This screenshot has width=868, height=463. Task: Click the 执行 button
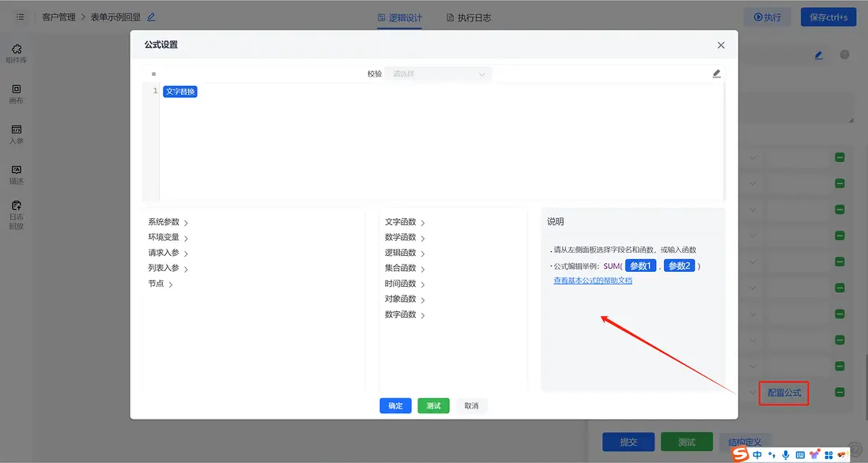coord(768,17)
